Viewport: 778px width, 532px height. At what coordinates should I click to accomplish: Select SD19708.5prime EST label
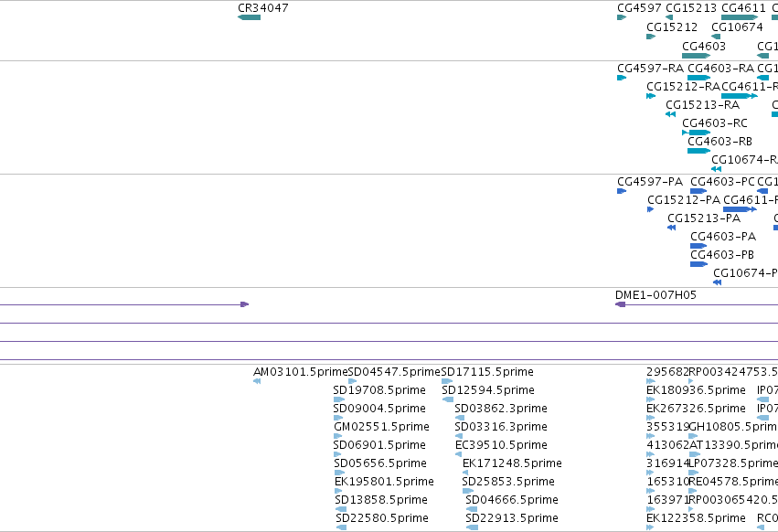[x=379, y=390]
